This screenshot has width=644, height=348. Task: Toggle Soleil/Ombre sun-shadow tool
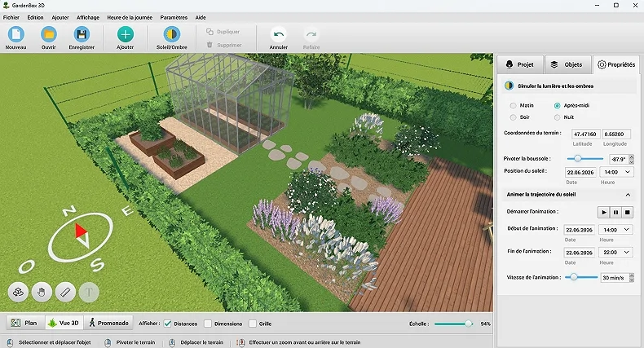tap(172, 34)
